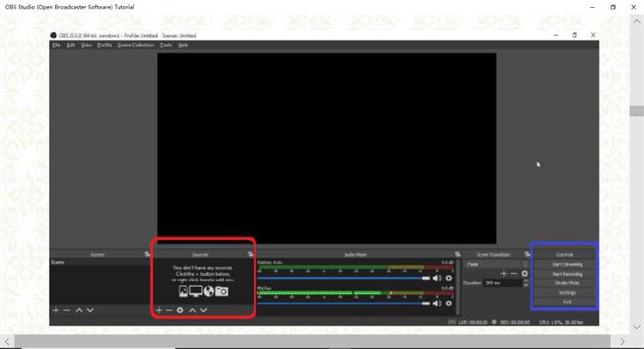Click the tutorial window scroll-right arrow

[x=623, y=341]
